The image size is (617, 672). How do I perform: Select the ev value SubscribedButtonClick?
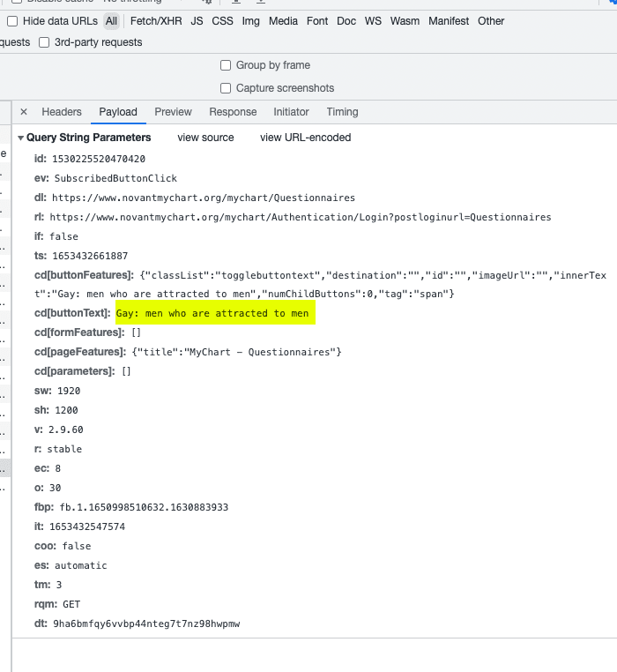[x=115, y=178]
